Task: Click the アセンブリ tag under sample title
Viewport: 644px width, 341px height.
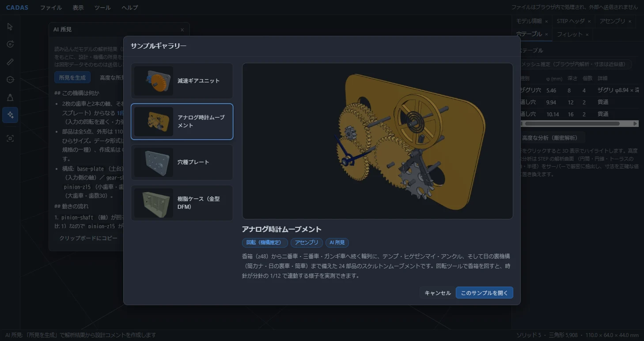Action: tap(307, 242)
